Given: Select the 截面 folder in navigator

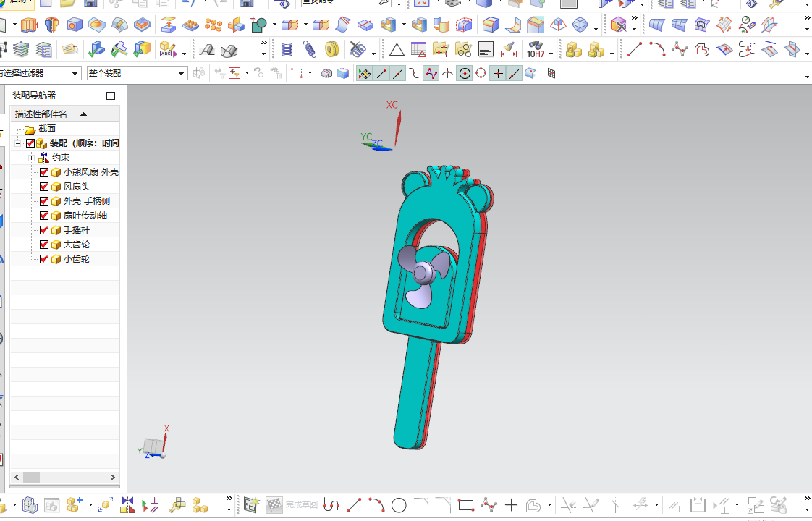Looking at the screenshot, I should pos(40,129).
